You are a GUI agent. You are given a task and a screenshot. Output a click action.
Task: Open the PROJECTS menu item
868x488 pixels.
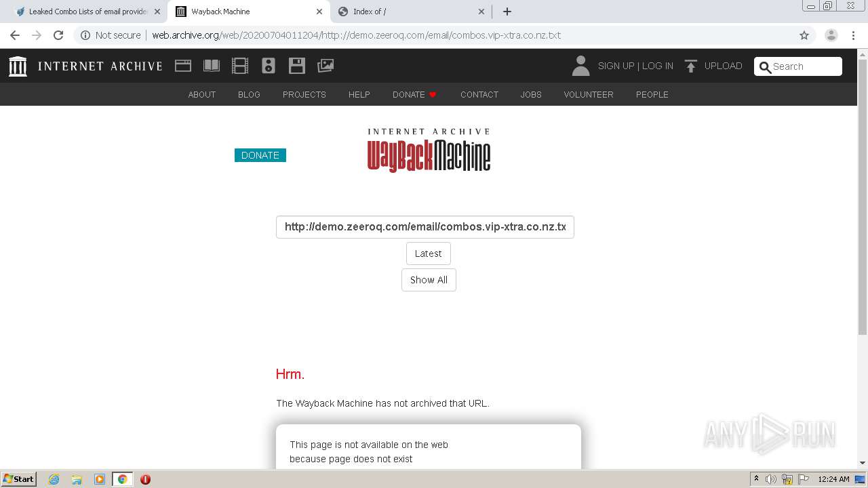[304, 94]
